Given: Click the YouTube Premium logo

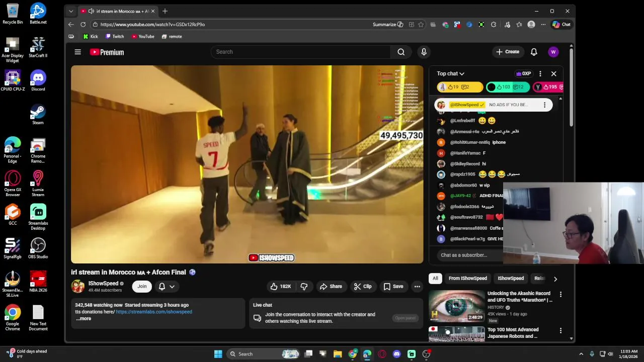Looking at the screenshot, I should click(107, 52).
